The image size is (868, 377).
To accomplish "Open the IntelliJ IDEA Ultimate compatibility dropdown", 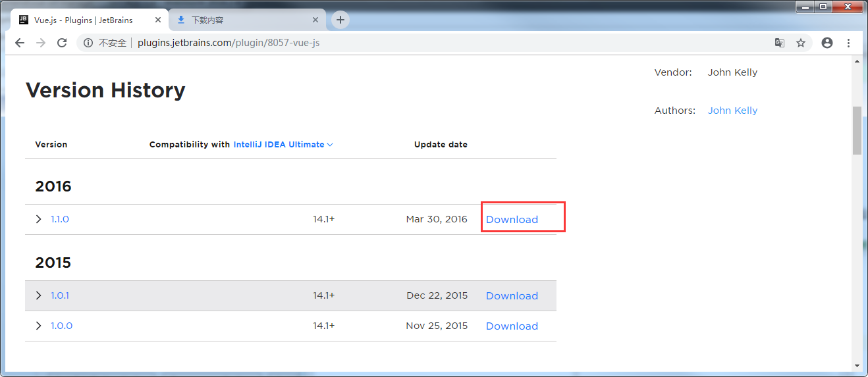I will click(283, 145).
